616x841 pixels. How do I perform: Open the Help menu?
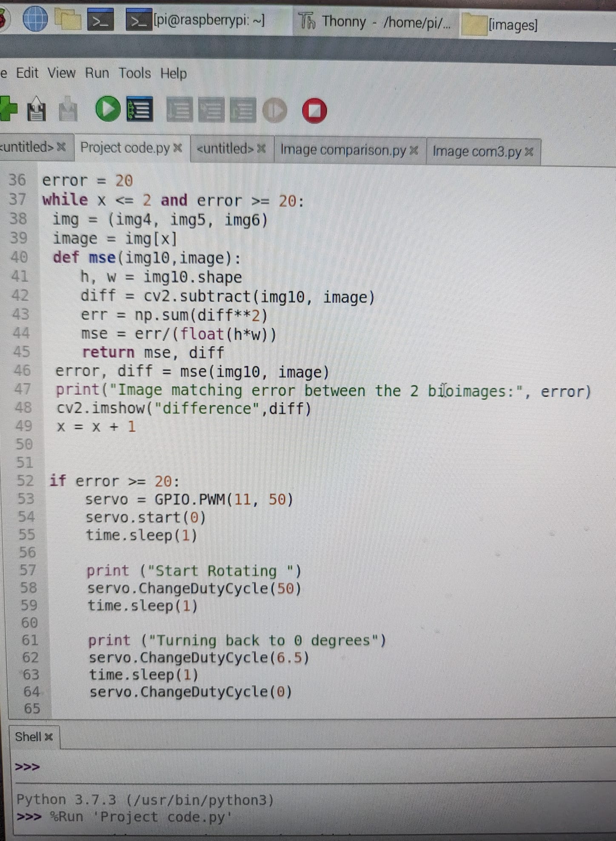click(x=173, y=74)
